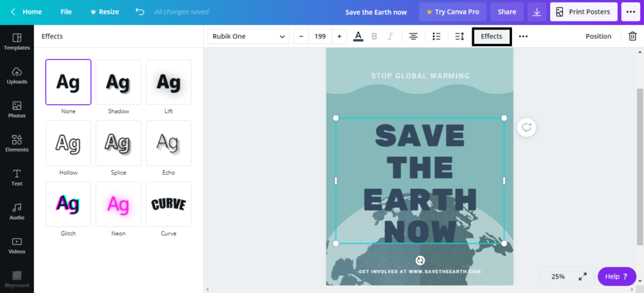Click the font size field showing 199

pyautogui.click(x=320, y=36)
